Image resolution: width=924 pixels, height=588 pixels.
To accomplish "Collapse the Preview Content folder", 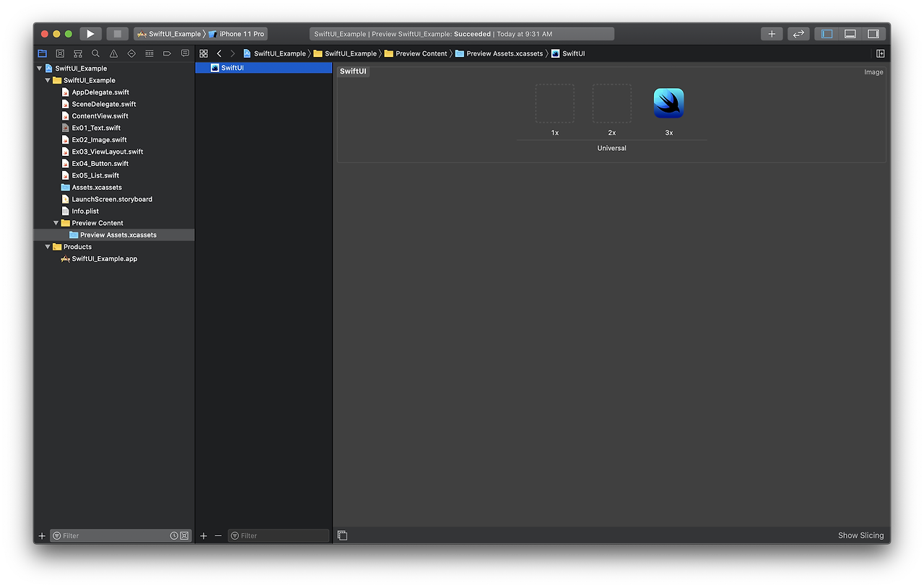I will (x=56, y=223).
